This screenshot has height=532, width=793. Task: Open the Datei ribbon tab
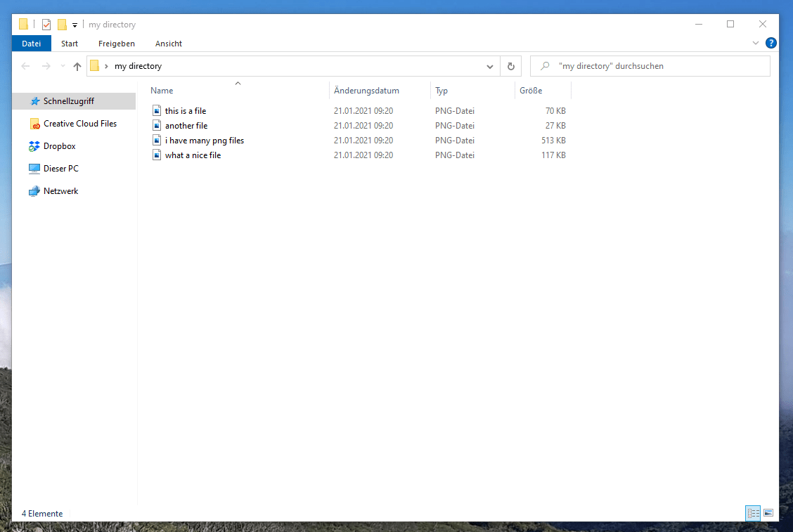pos(32,44)
